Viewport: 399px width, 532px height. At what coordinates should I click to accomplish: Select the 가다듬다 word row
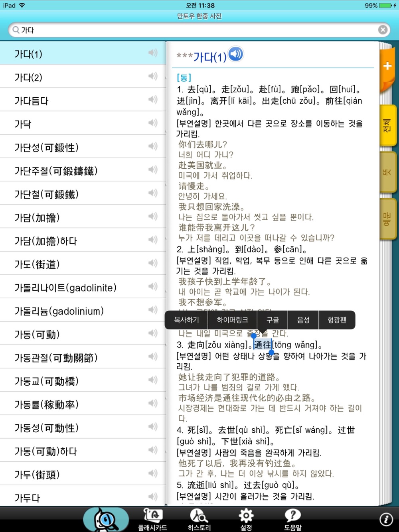point(83,100)
